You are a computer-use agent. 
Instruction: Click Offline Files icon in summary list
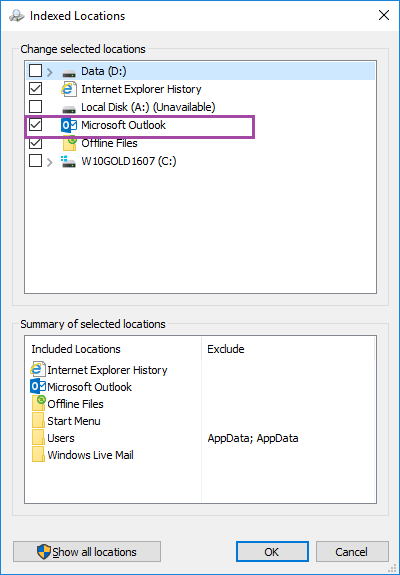tap(38, 403)
